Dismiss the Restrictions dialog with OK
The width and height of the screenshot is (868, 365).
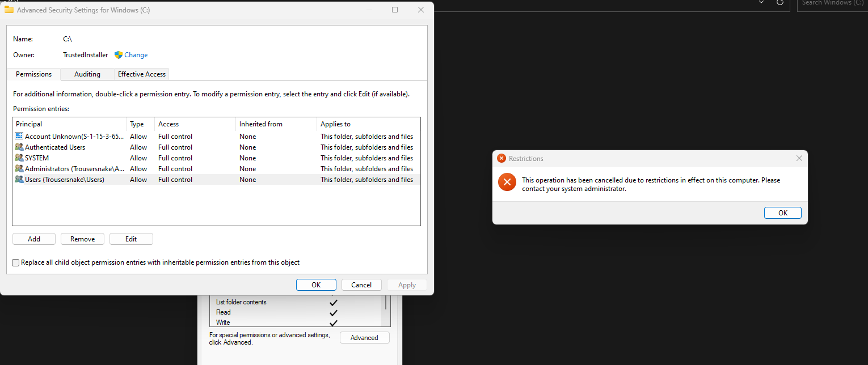783,213
